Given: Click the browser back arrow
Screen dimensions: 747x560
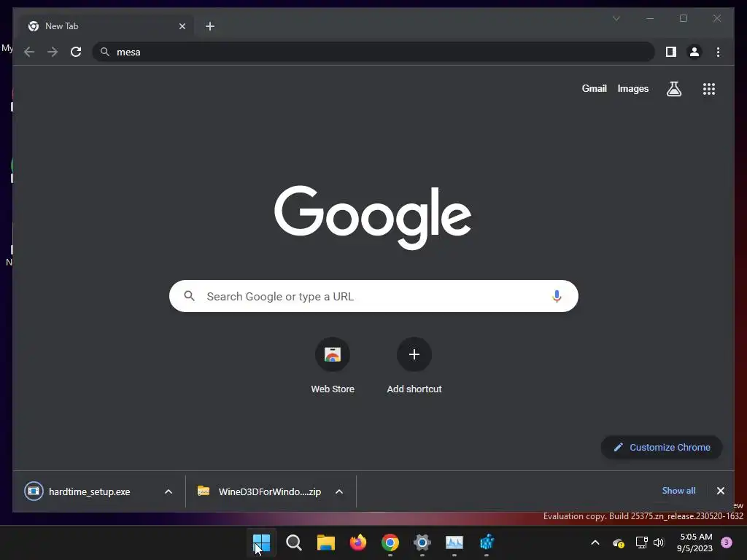Looking at the screenshot, I should click(x=29, y=52).
